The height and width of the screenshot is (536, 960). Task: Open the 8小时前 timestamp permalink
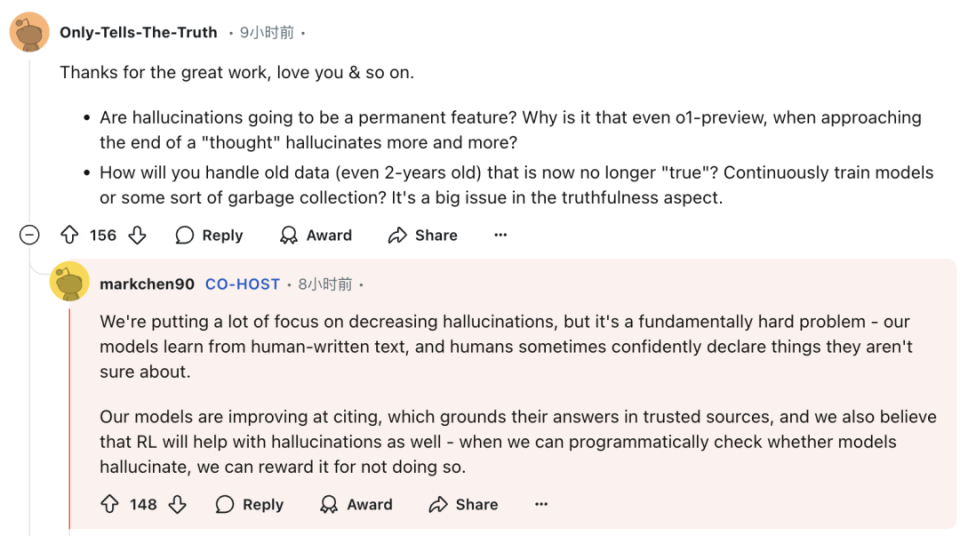point(325,284)
